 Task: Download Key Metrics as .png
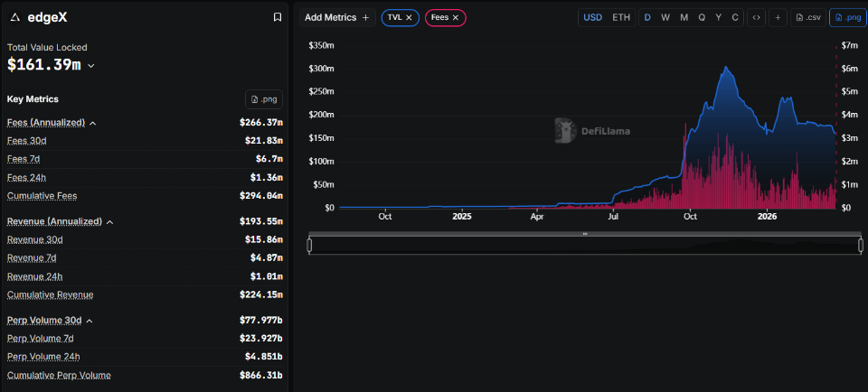(263, 99)
